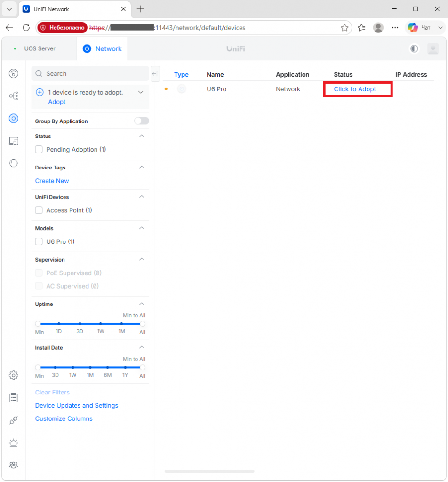Sort devices by Status column
The width and height of the screenshot is (448, 482).
pos(343,75)
